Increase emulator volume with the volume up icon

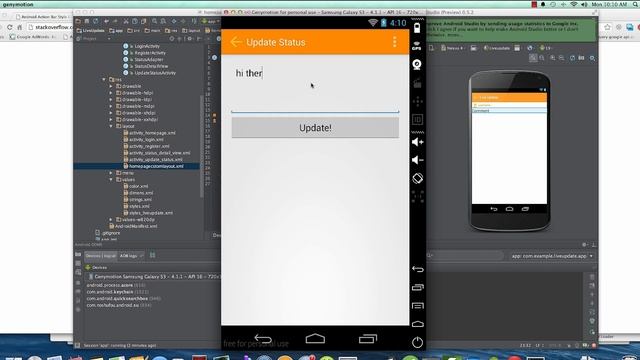[417, 142]
